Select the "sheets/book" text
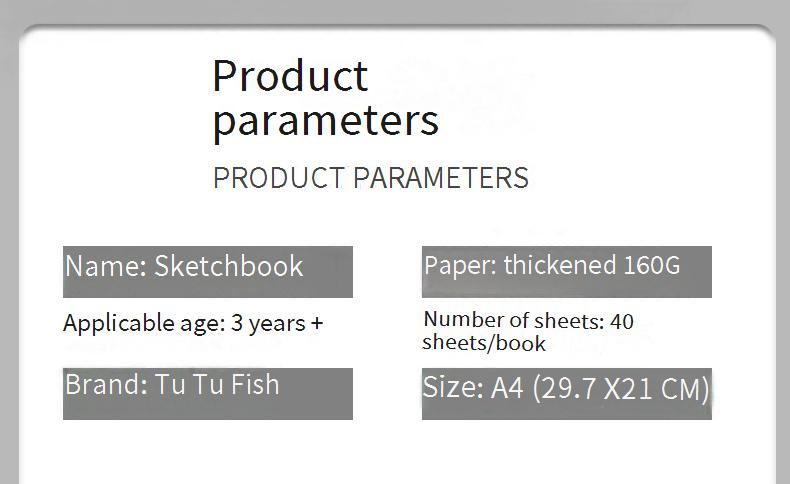This screenshot has width=790, height=484. pos(484,343)
